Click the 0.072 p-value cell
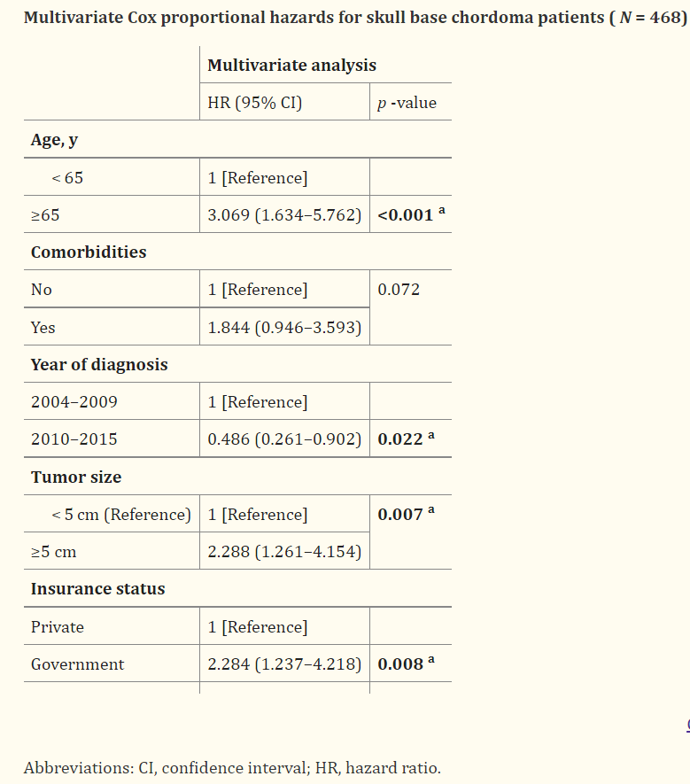690x784 pixels. (x=399, y=290)
